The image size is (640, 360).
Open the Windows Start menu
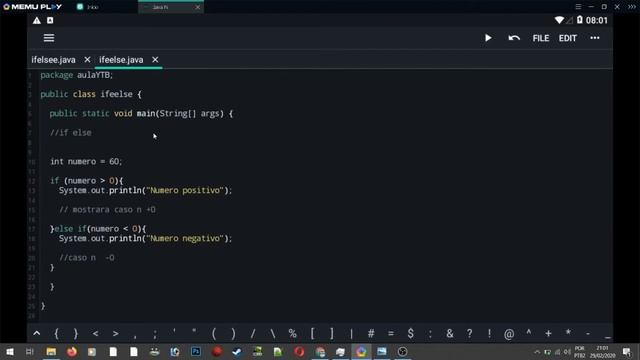pos(10,352)
